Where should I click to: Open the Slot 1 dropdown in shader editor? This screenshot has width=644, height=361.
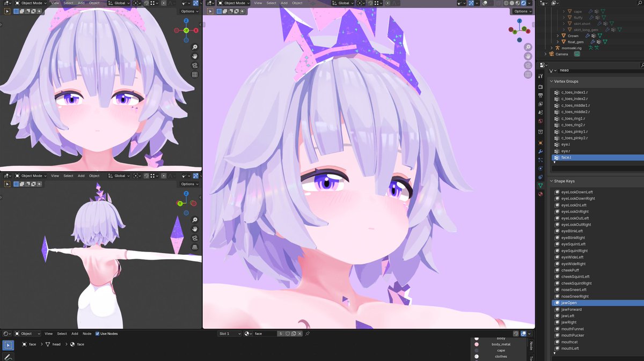coord(231,334)
